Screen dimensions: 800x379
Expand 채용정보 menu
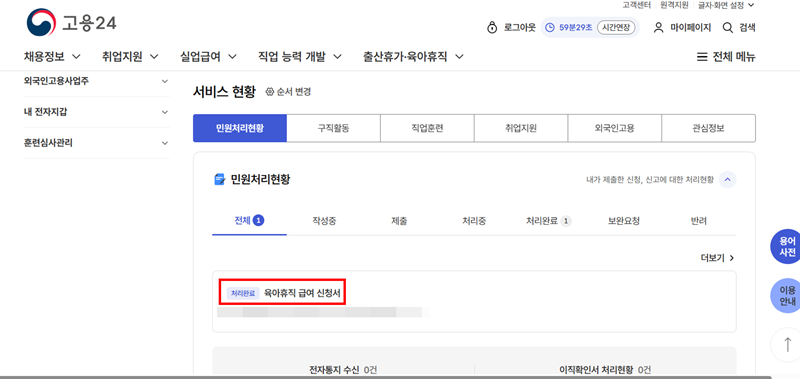pyautogui.click(x=52, y=57)
